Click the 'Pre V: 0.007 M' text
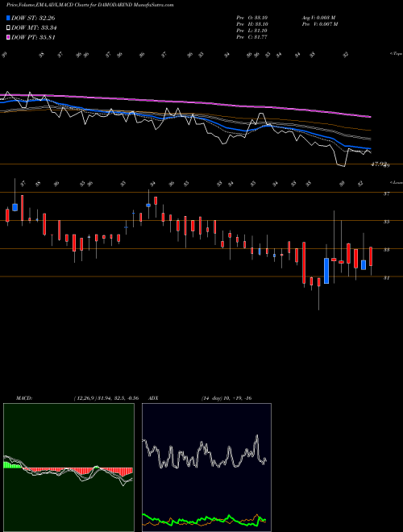Image resolution: width=403 pixels, height=532 pixels. [320, 24]
